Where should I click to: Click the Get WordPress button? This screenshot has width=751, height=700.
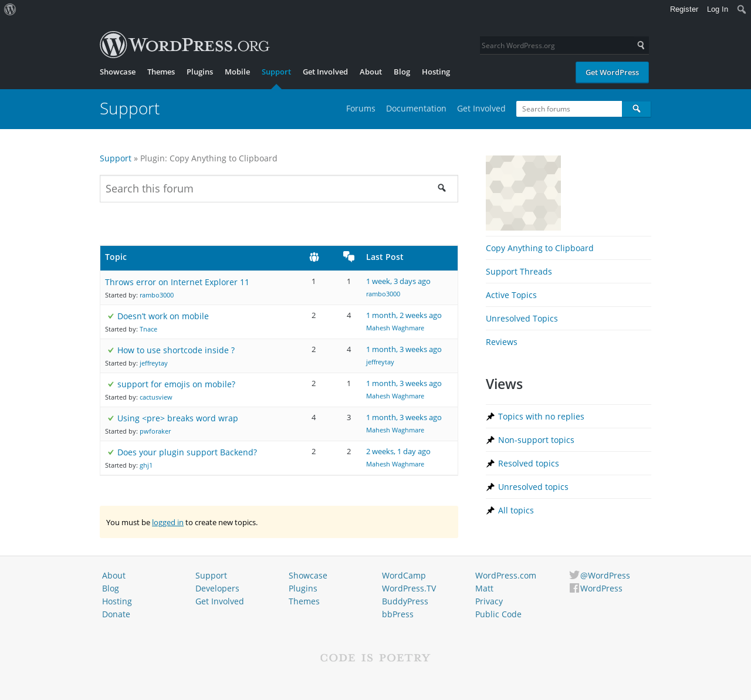[x=612, y=72]
